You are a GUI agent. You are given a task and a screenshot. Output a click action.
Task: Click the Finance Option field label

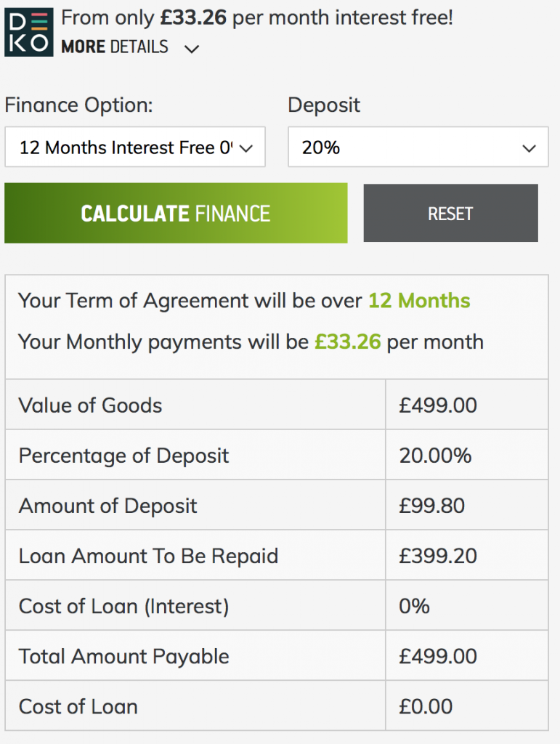78,105
